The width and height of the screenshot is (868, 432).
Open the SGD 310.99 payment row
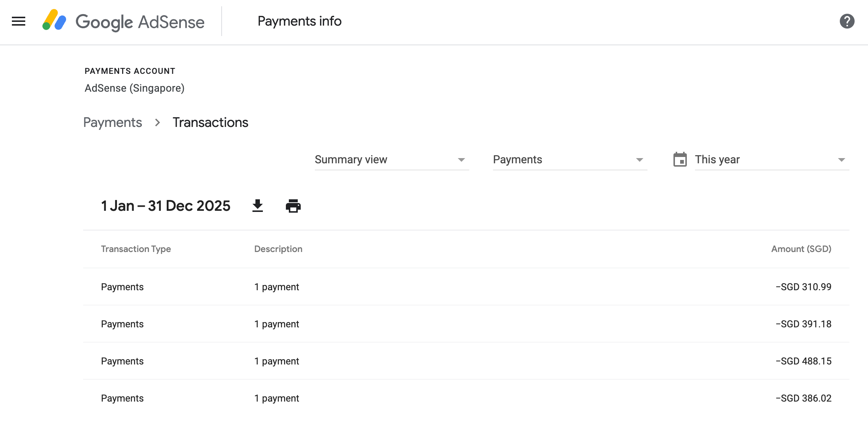coord(466,287)
